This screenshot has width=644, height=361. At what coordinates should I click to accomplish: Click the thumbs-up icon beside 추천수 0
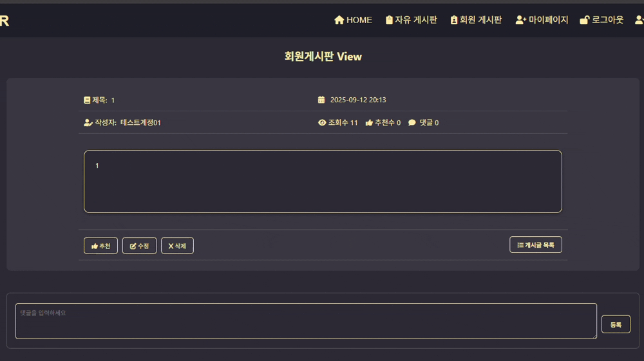(x=369, y=123)
